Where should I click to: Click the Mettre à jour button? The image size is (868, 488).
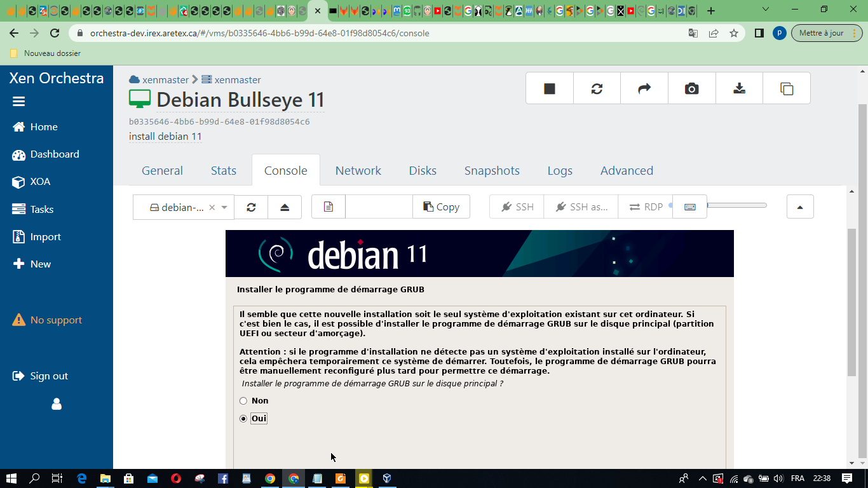click(827, 33)
